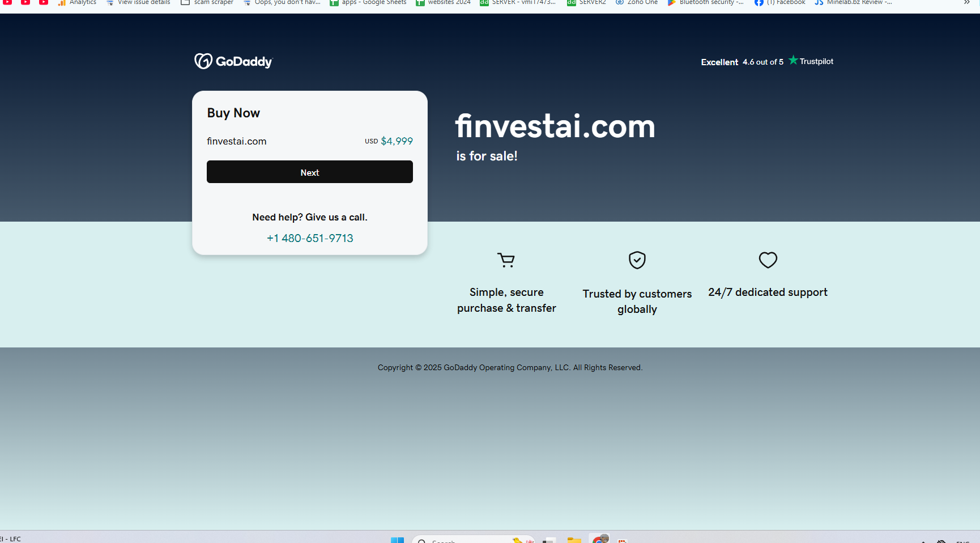This screenshot has width=980, height=543.
Task: Click the GoDaddy logo
Action: coord(233,61)
